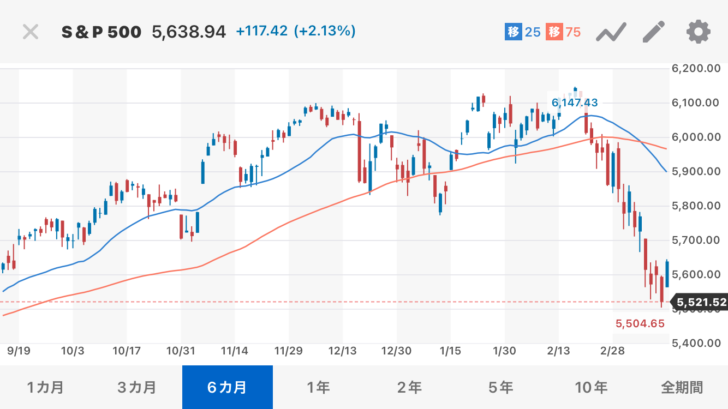Click the +117.42 (+2.13%) change figure
This screenshot has width=728, height=409.
(295, 32)
